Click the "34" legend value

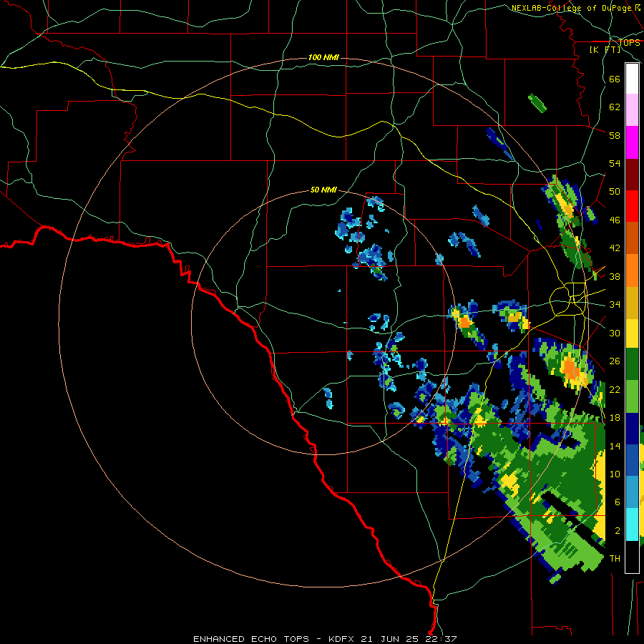point(615,305)
